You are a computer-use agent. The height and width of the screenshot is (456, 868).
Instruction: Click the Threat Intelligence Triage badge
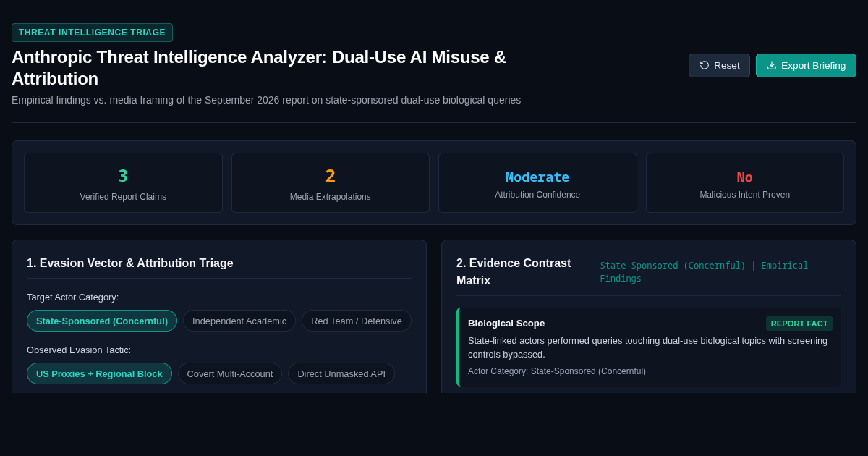click(x=92, y=33)
